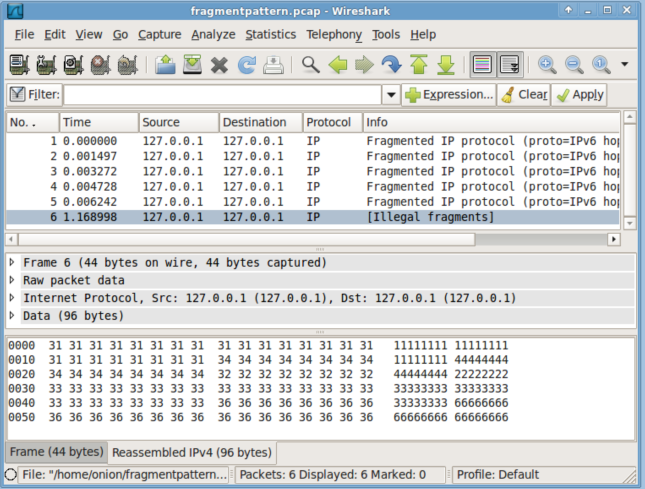Click the zoom in icon
The width and height of the screenshot is (645, 489).
click(x=547, y=65)
